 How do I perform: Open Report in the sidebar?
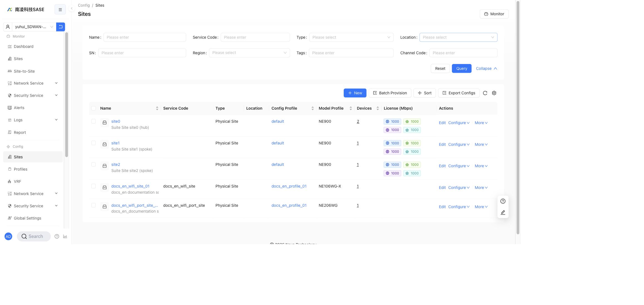33,132
